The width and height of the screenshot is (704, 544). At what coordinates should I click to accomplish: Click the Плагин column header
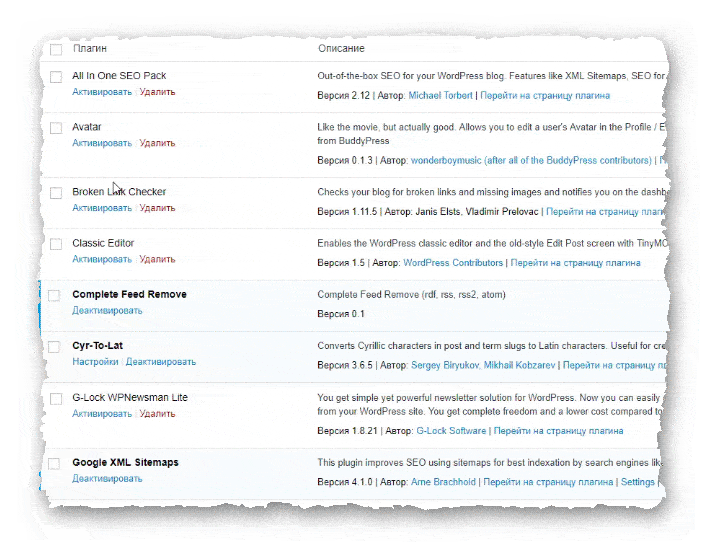pos(90,48)
